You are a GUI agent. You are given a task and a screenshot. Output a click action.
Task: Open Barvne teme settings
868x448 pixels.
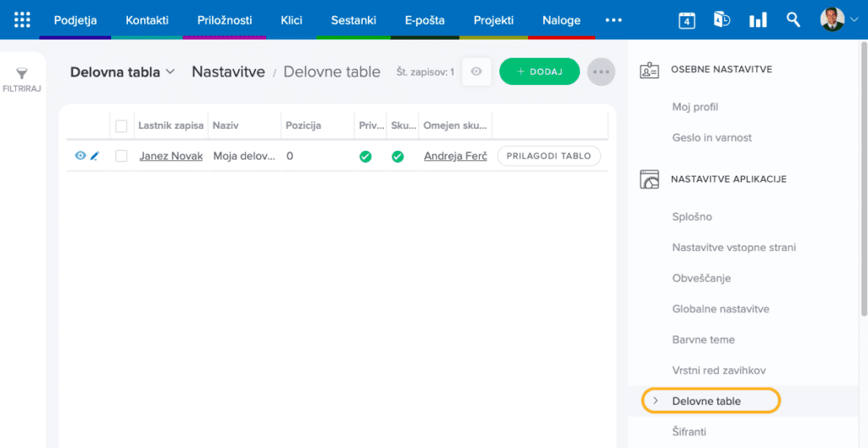tap(703, 339)
